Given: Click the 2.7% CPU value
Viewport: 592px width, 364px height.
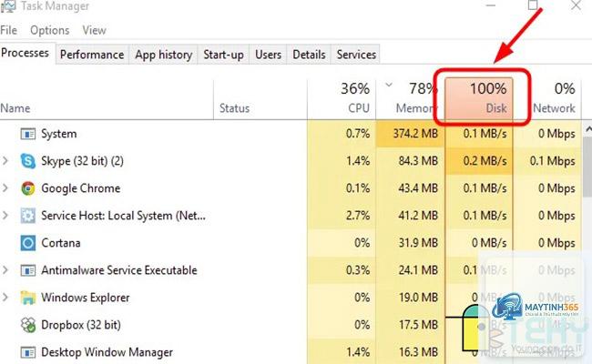Looking at the screenshot, I should coord(358,216).
